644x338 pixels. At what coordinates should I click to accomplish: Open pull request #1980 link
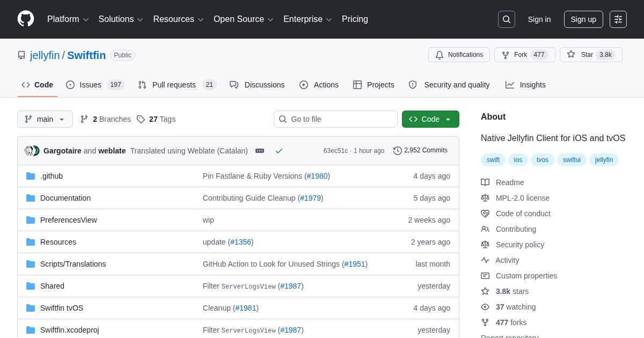click(317, 176)
